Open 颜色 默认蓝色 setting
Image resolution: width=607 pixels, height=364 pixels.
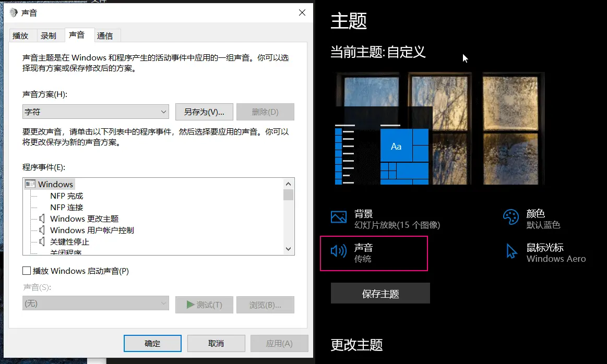(531, 219)
